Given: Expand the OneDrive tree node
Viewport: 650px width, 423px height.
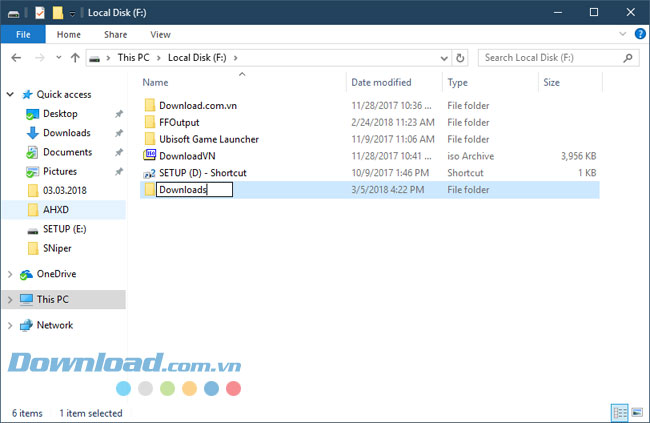Looking at the screenshot, I should coord(10,274).
